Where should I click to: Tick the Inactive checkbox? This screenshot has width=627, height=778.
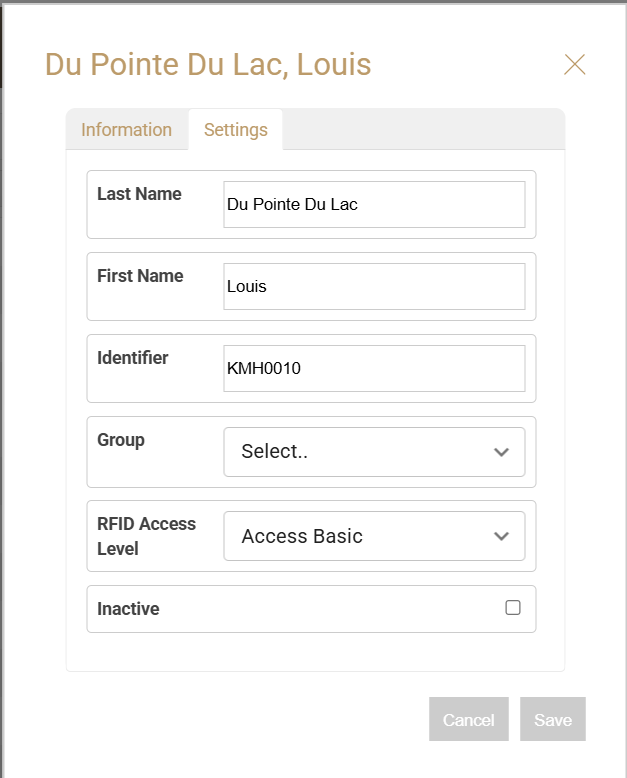pyautogui.click(x=513, y=607)
